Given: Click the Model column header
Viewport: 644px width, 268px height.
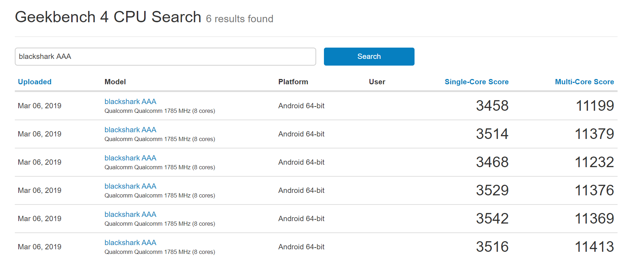Looking at the screenshot, I should pyautogui.click(x=115, y=82).
